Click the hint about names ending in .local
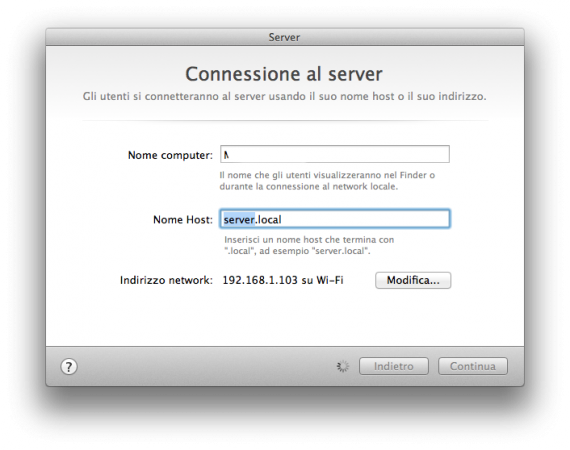The height and width of the screenshot is (450, 570). click(309, 245)
